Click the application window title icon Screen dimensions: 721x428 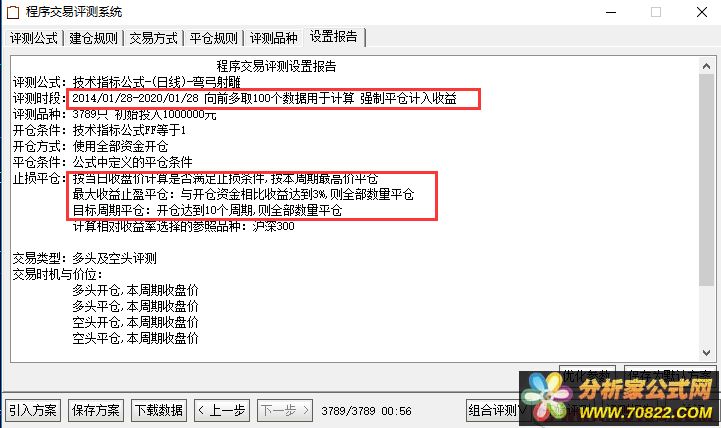(x=12, y=12)
